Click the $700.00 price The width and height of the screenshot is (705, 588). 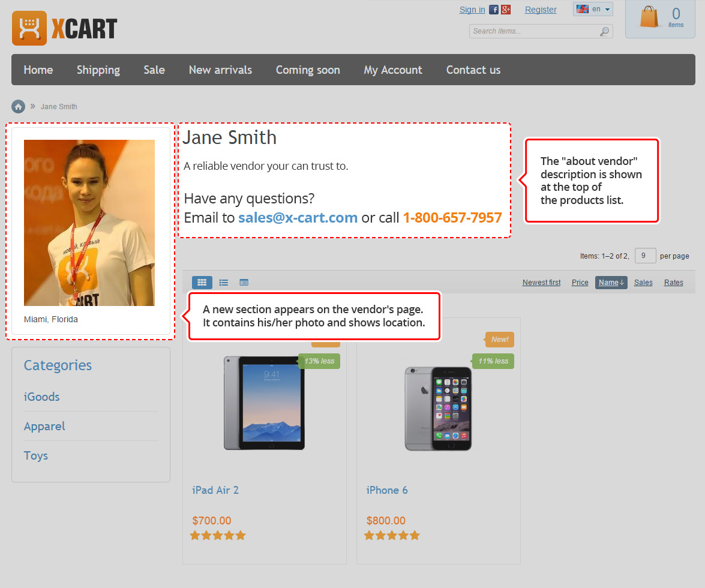[x=212, y=521]
